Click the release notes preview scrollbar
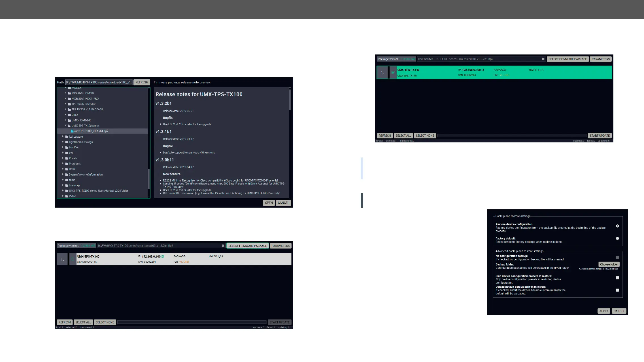 290,99
